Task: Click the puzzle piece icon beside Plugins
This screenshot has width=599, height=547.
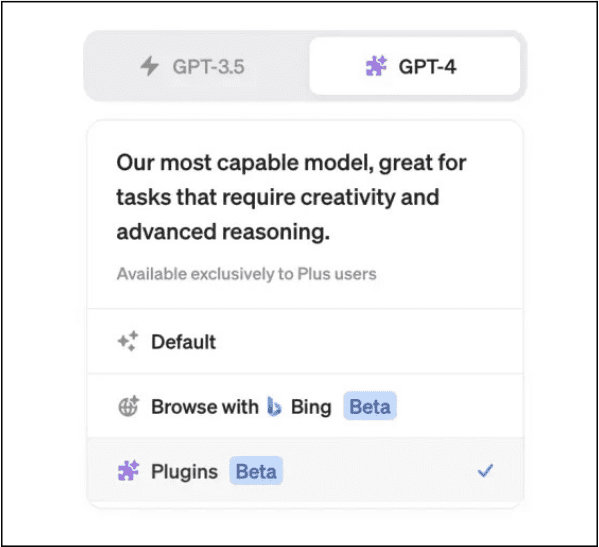Action: coord(128,471)
